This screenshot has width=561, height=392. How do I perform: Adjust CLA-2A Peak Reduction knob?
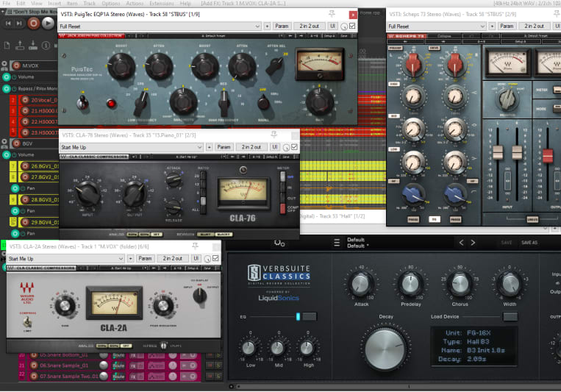[x=163, y=306]
